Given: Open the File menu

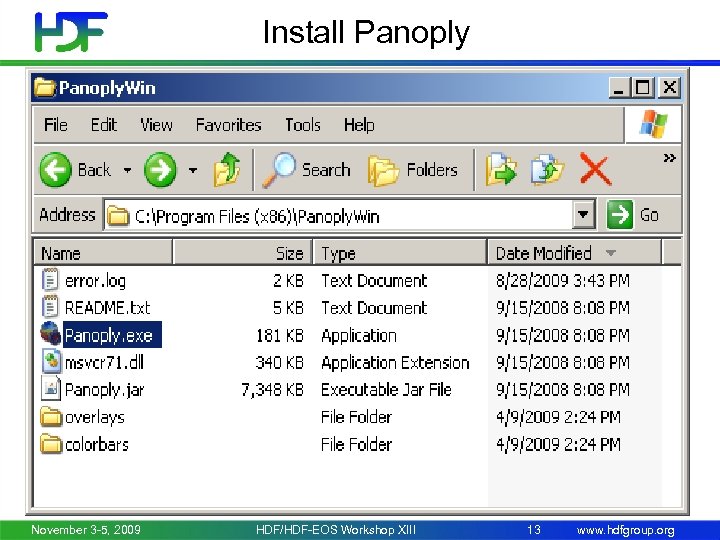Looking at the screenshot, I should [x=56, y=125].
